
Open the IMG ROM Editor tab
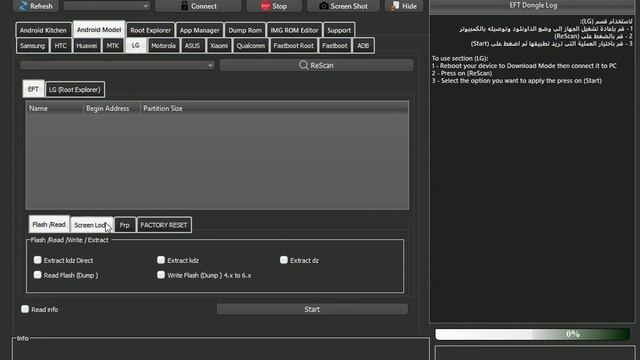(x=294, y=30)
